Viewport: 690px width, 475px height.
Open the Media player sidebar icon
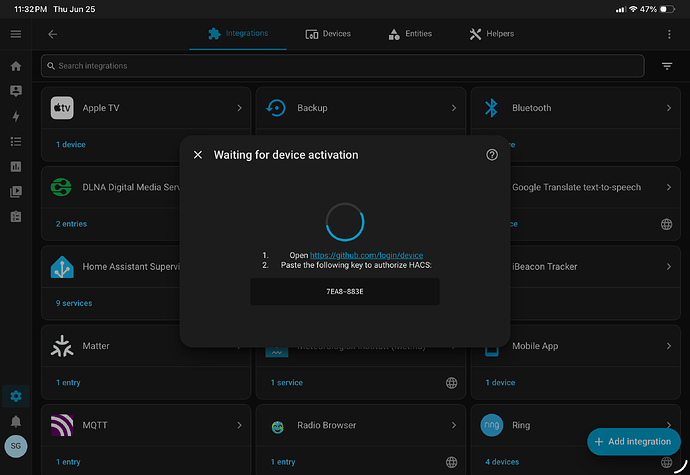pyautogui.click(x=16, y=191)
